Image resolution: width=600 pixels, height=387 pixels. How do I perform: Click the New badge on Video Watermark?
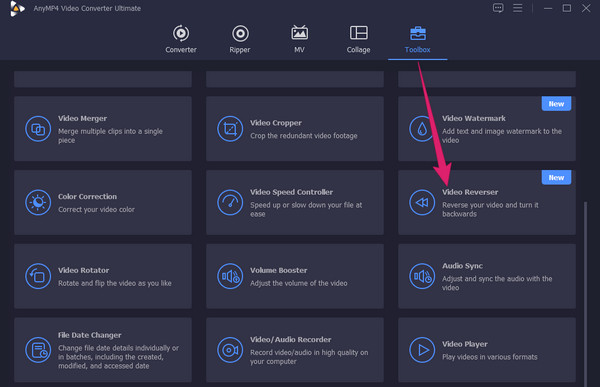pos(556,104)
